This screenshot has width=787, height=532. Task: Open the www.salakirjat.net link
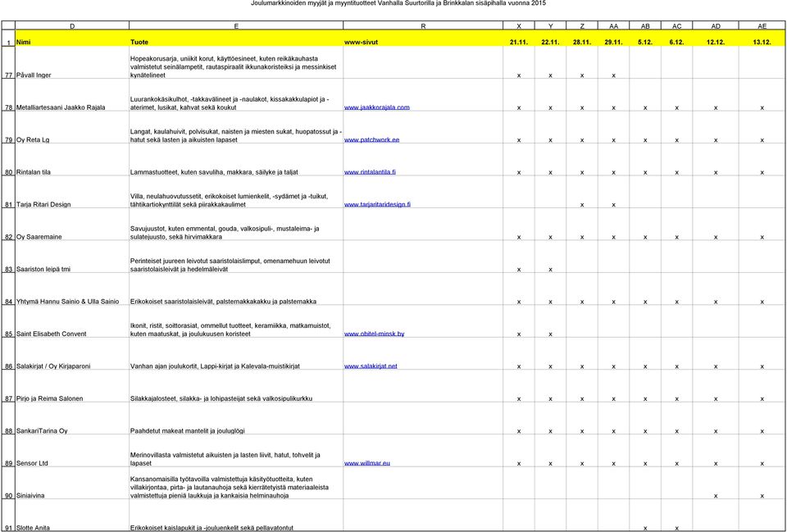tap(371, 366)
